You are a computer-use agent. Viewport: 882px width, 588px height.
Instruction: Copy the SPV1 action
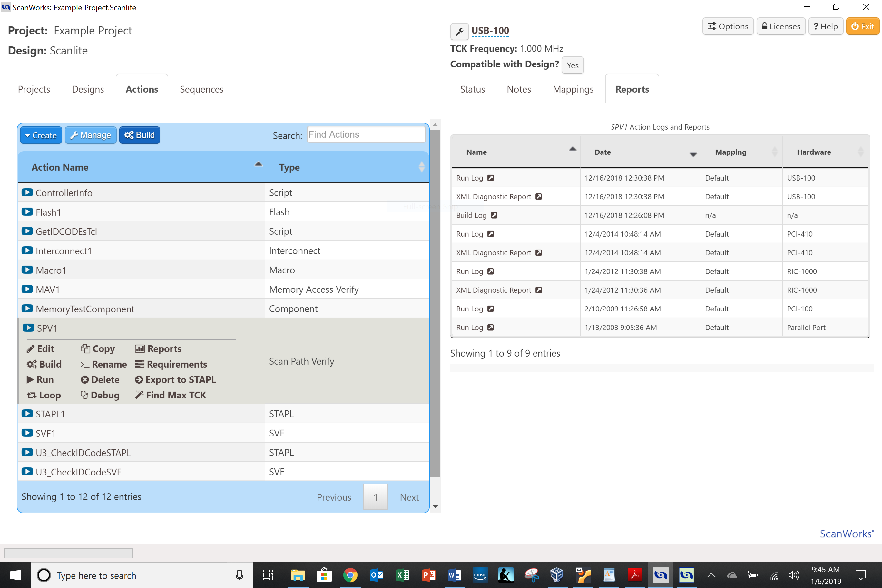98,349
